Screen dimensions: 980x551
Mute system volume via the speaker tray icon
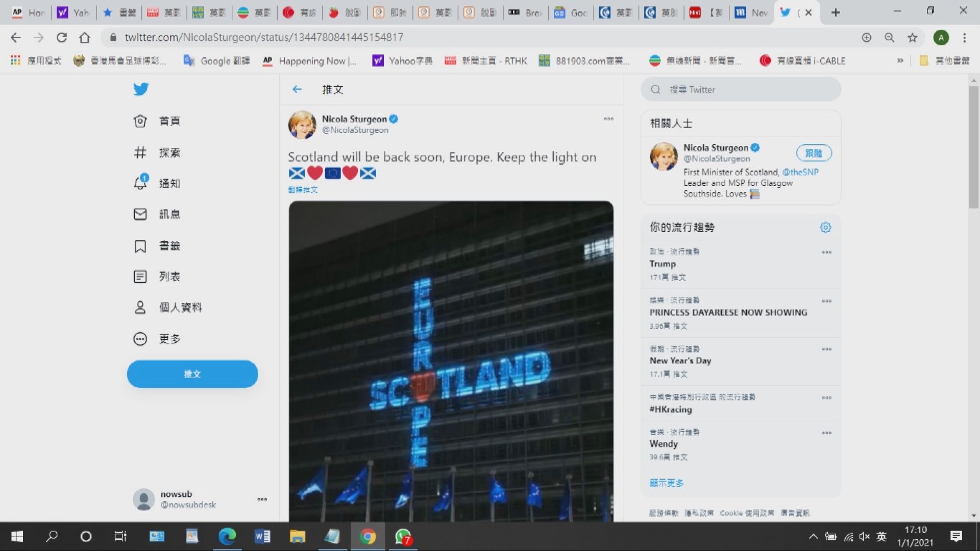(864, 536)
